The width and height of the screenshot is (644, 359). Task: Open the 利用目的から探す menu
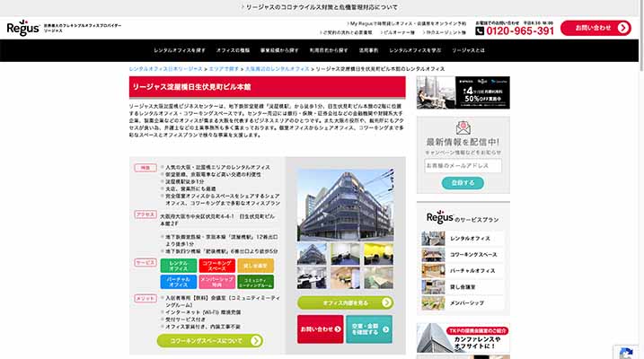(x=329, y=50)
